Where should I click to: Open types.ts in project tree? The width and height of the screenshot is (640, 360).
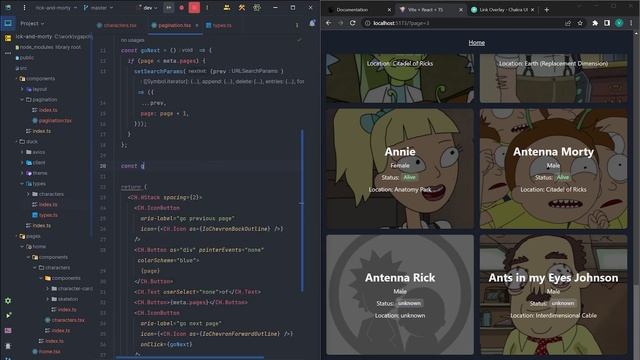pyautogui.click(x=45, y=215)
